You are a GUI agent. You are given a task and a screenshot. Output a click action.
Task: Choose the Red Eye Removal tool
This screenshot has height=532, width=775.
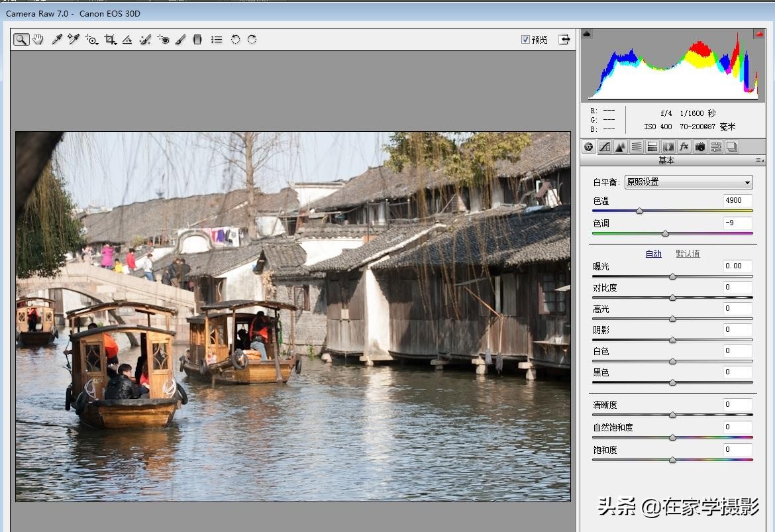tap(164, 40)
